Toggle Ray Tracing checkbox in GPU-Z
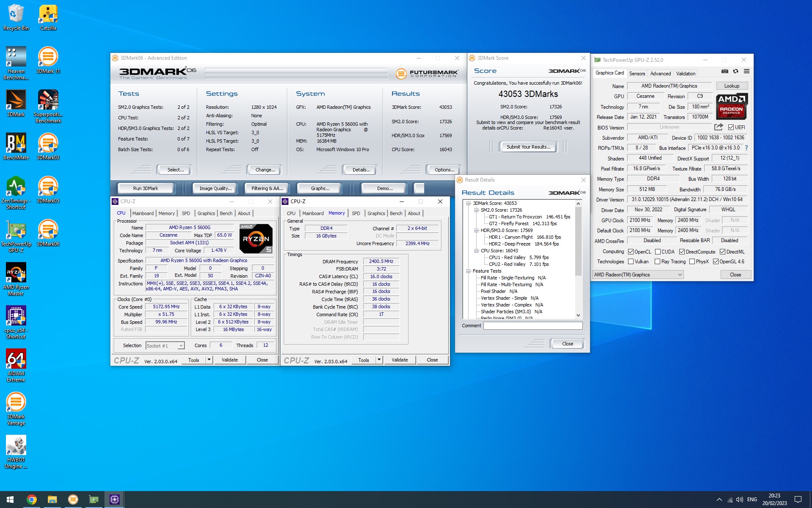The image size is (812, 508). click(657, 262)
